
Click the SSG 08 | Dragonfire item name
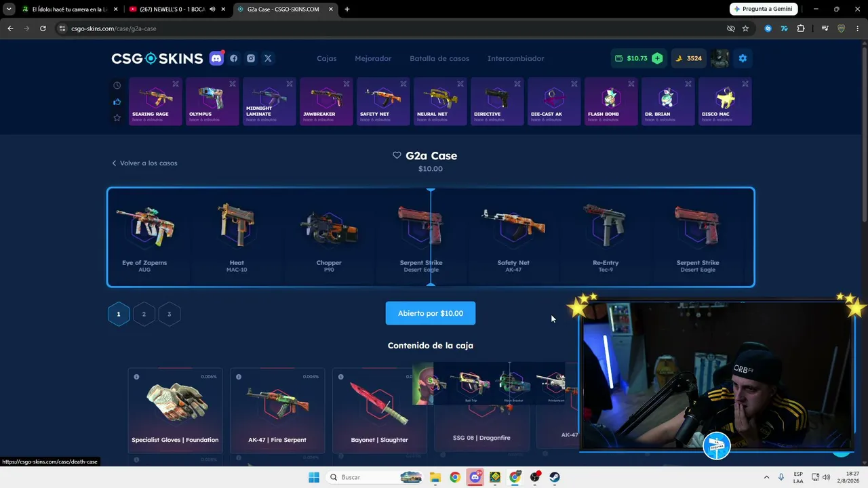[481, 438]
